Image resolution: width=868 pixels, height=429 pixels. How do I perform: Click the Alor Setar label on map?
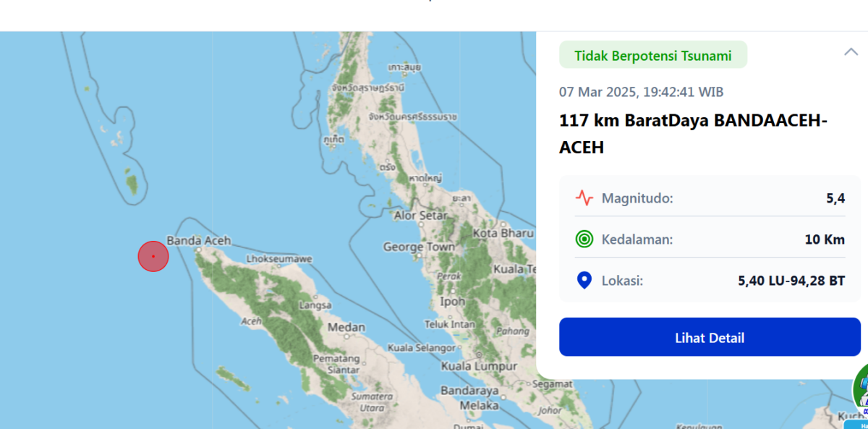point(421,215)
